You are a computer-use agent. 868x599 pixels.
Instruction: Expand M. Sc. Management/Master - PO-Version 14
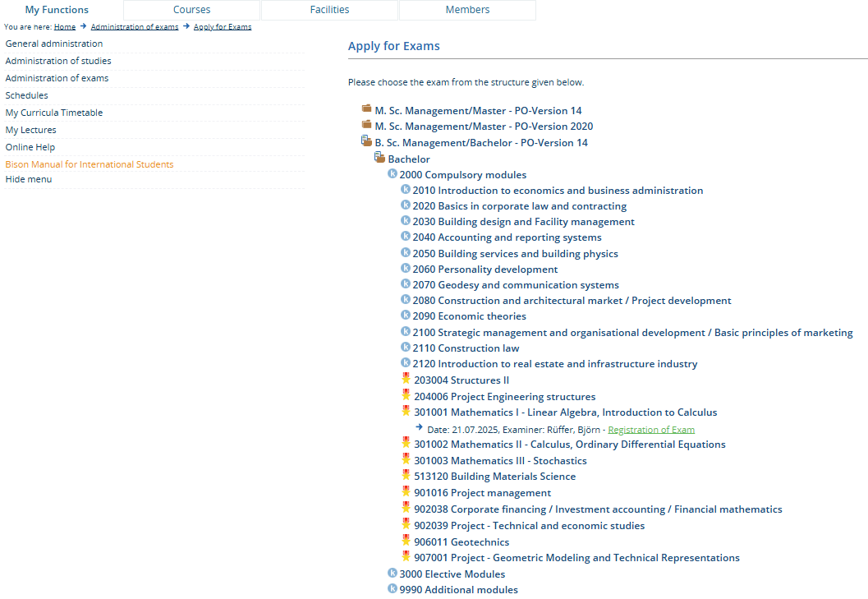478,111
